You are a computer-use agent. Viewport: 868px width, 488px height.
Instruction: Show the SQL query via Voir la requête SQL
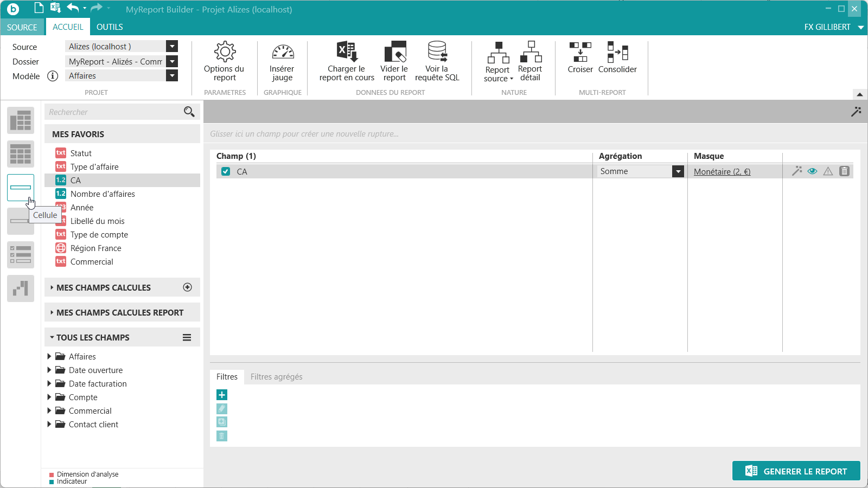(x=437, y=61)
